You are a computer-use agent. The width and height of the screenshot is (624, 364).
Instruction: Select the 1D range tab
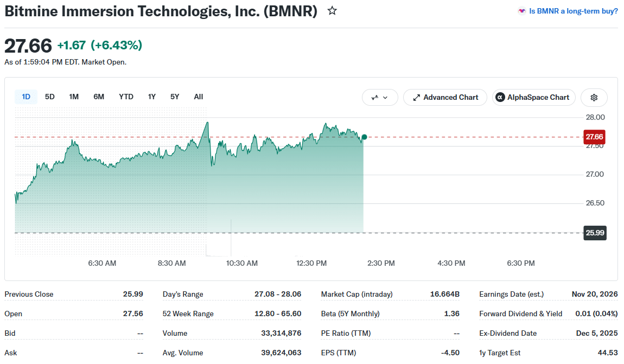26,97
